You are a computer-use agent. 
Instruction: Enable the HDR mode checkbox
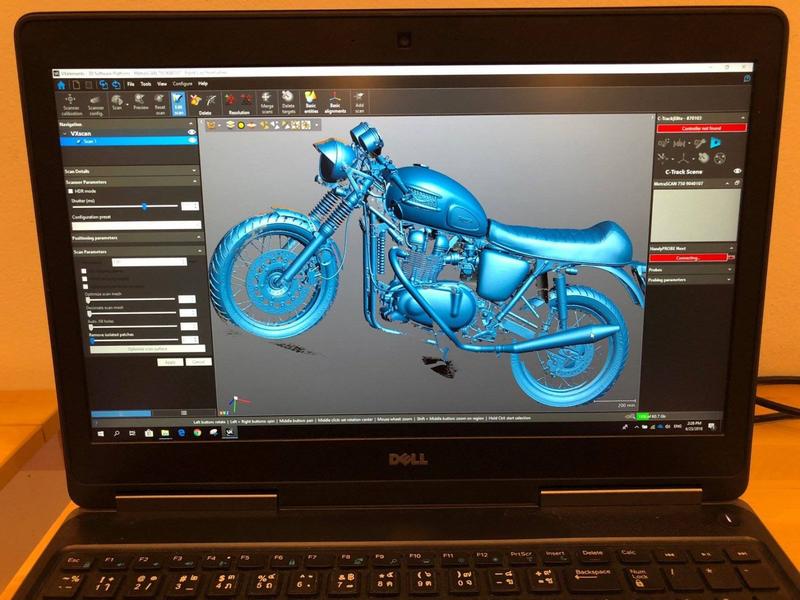tap(69, 191)
